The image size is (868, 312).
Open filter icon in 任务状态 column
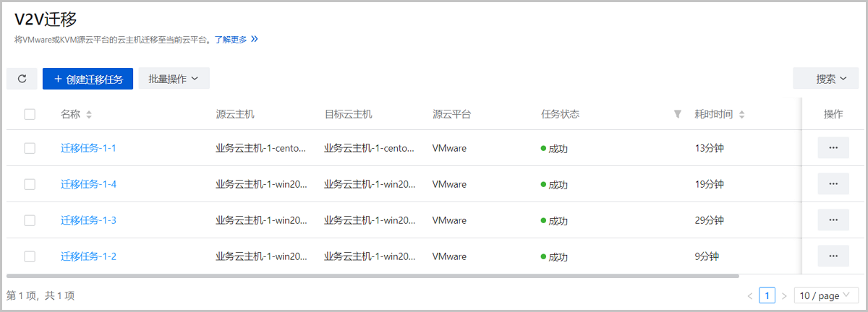click(x=677, y=114)
